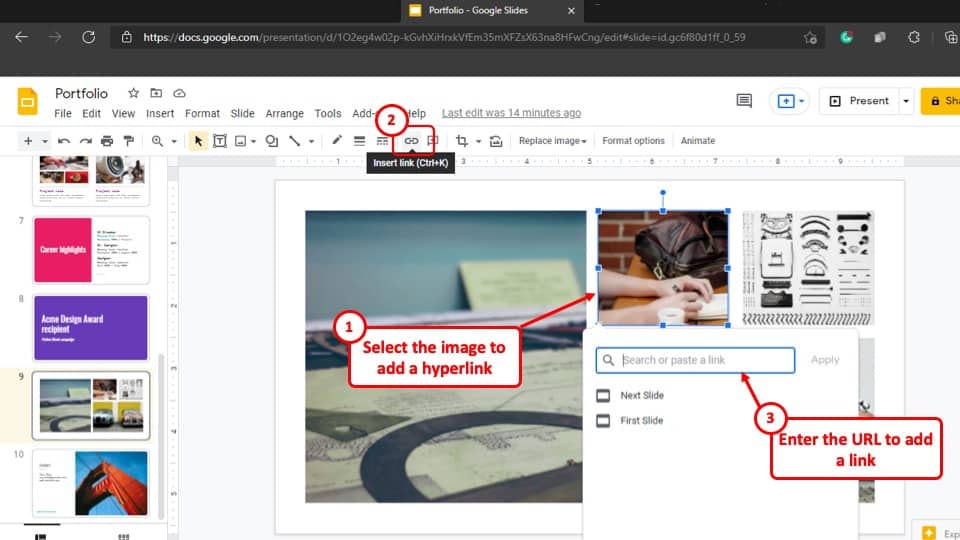This screenshot has height=540, width=960.
Task: Click the zoom magnifier icon
Action: (157, 141)
